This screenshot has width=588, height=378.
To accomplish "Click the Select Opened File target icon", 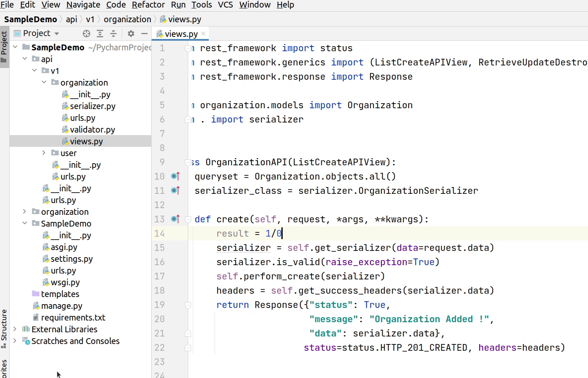I will (86, 33).
